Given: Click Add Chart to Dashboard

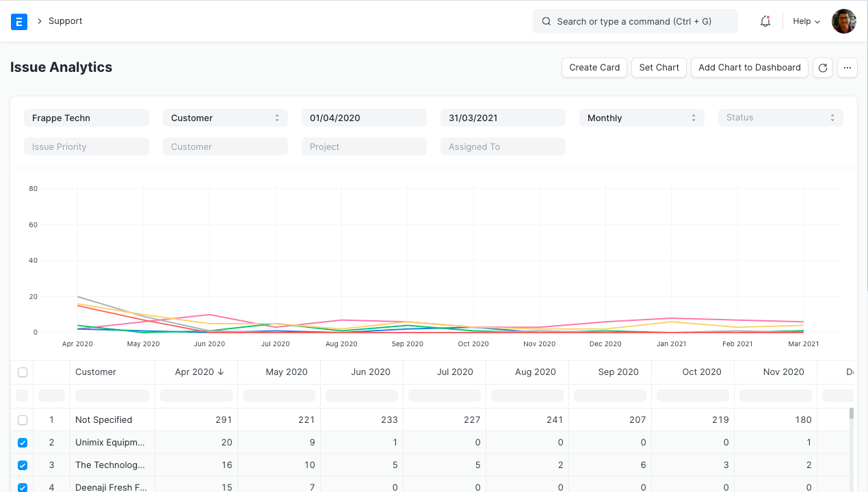Looking at the screenshot, I should (x=749, y=68).
